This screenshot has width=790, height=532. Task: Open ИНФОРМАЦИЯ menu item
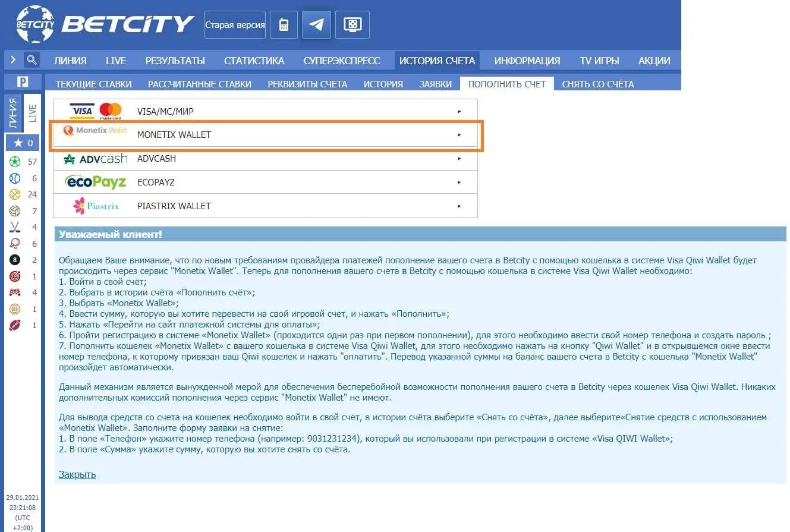coord(527,61)
